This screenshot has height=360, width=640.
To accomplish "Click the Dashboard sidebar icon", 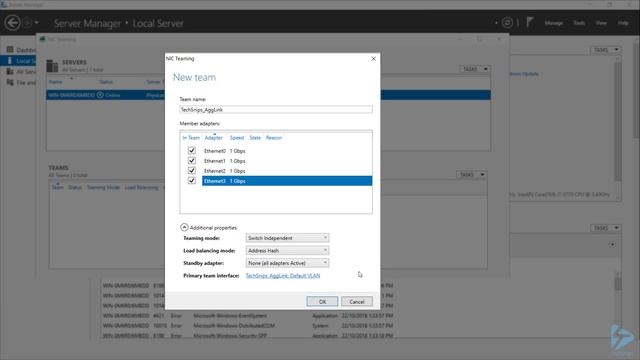I will [x=10, y=49].
